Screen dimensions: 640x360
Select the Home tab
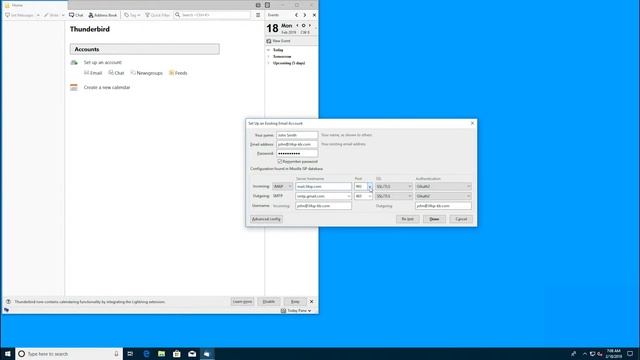coord(35,5)
